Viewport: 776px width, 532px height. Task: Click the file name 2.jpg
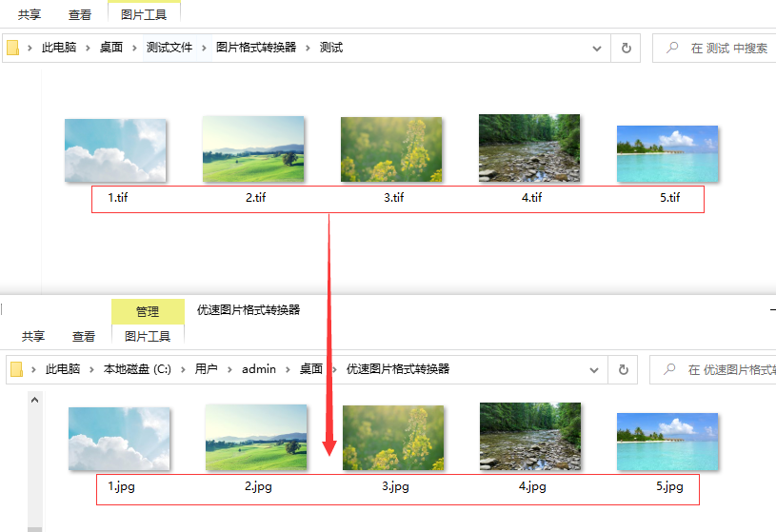(258, 486)
